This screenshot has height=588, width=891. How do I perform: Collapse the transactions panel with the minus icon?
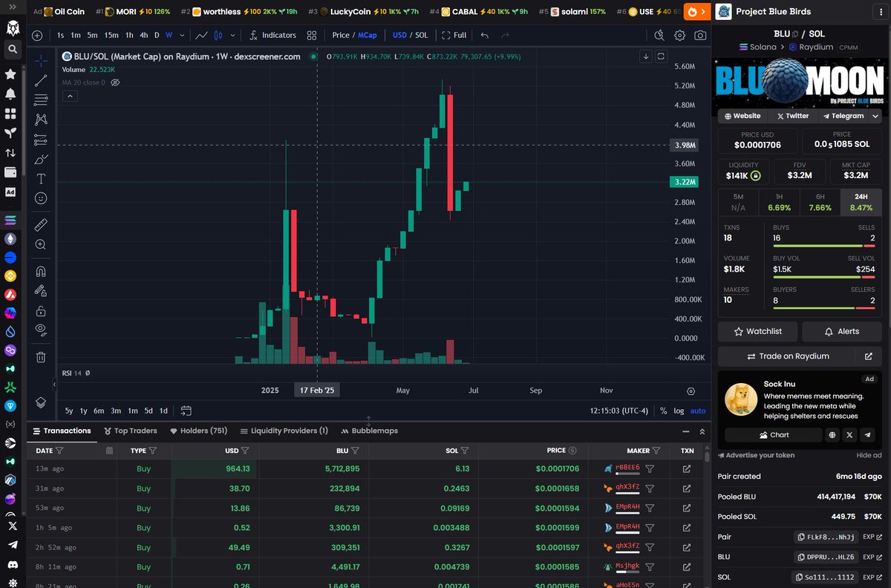click(x=685, y=431)
